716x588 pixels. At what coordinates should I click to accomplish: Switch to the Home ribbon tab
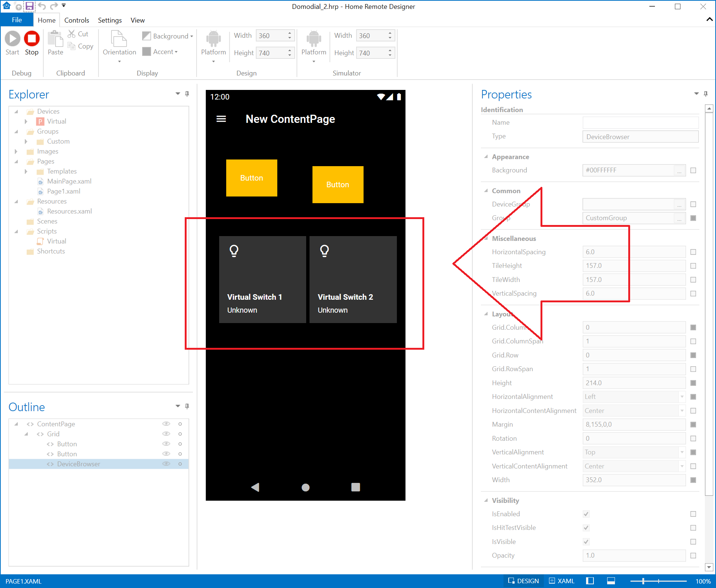point(47,20)
